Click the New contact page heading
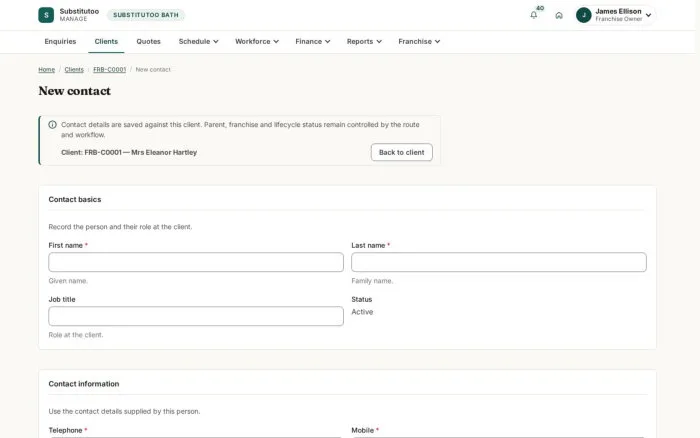 tap(75, 91)
